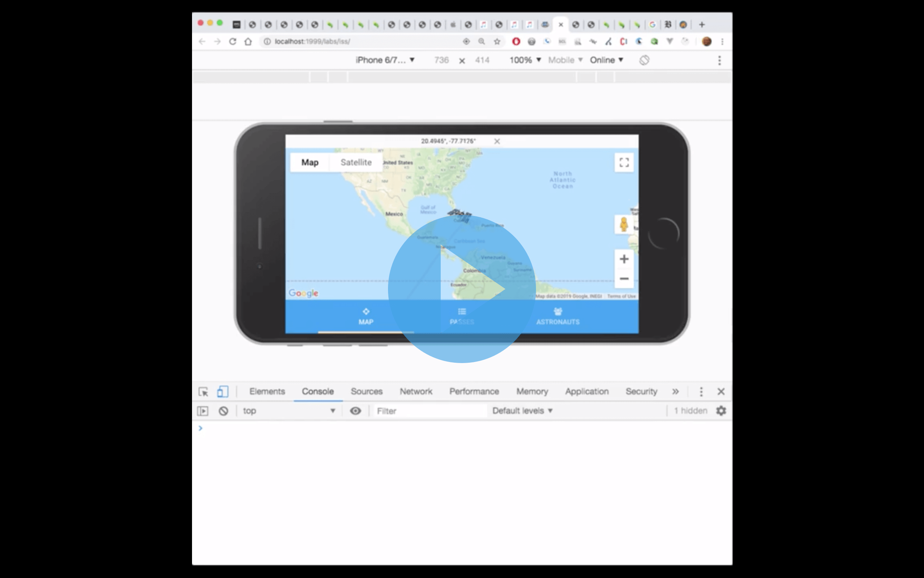This screenshot has width=924, height=578.
Task: Zoom in on the map
Action: [x=624, y=259]
